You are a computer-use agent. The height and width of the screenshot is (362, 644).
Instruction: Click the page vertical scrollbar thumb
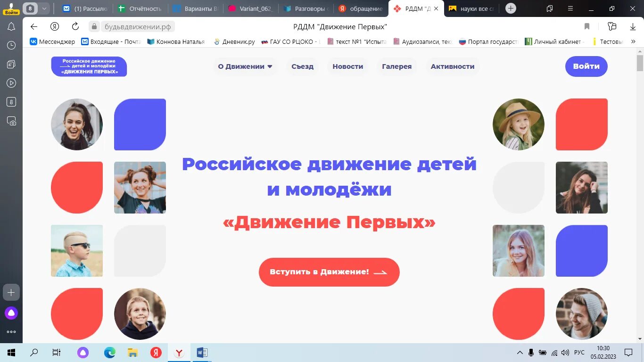[x=640, y=63]
